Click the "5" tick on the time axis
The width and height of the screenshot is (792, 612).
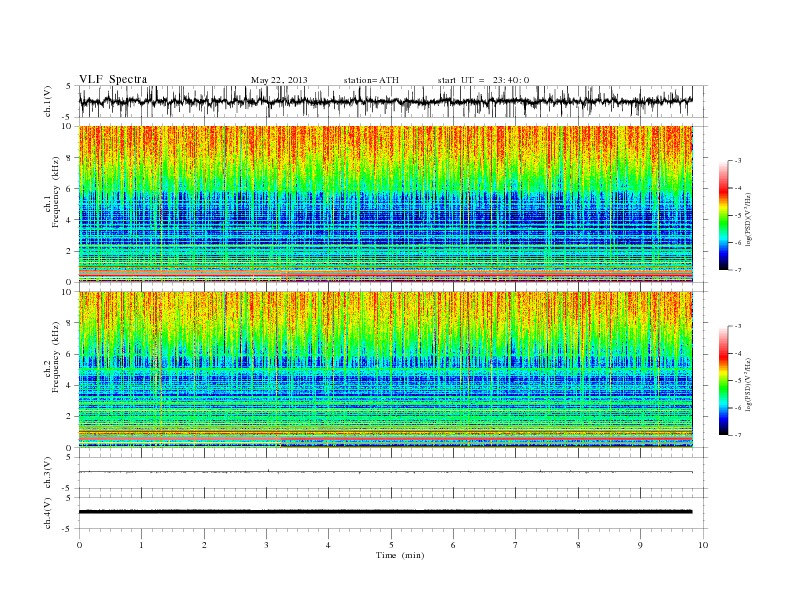391,545
